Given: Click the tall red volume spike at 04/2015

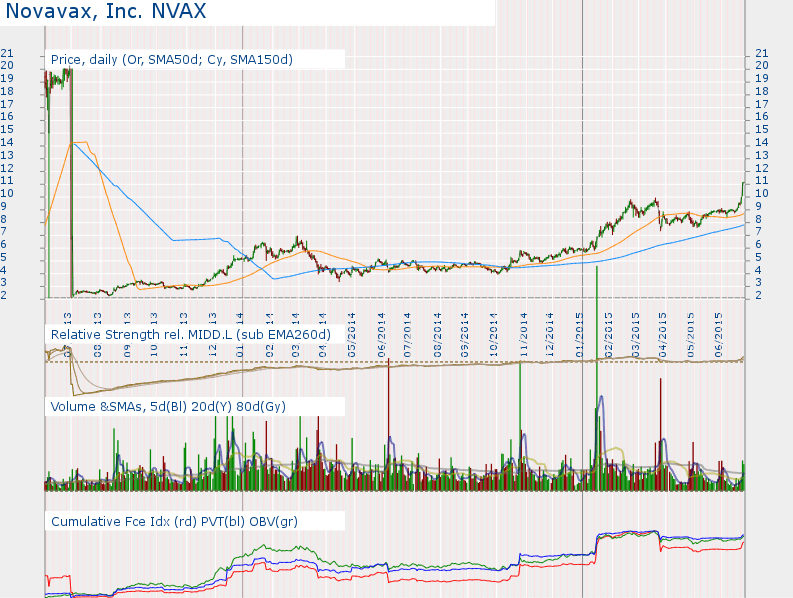Looking at the screenshot, I should [660, 434].
